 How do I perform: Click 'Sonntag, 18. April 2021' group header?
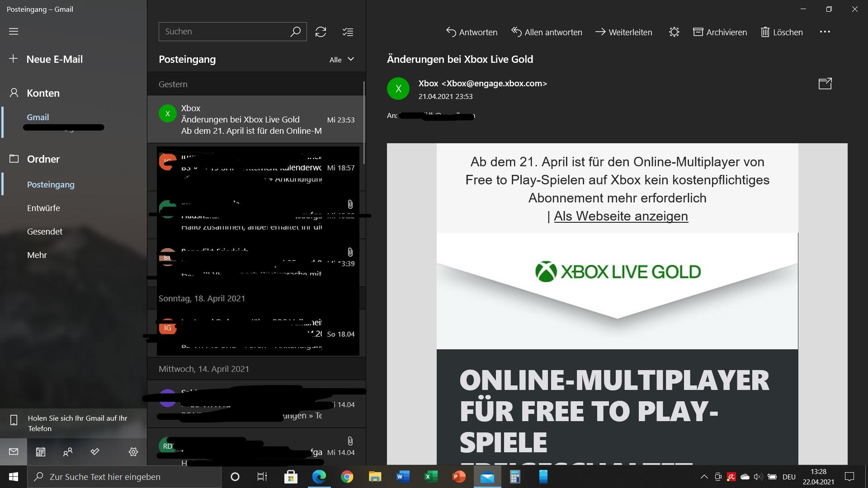[202, 298]
